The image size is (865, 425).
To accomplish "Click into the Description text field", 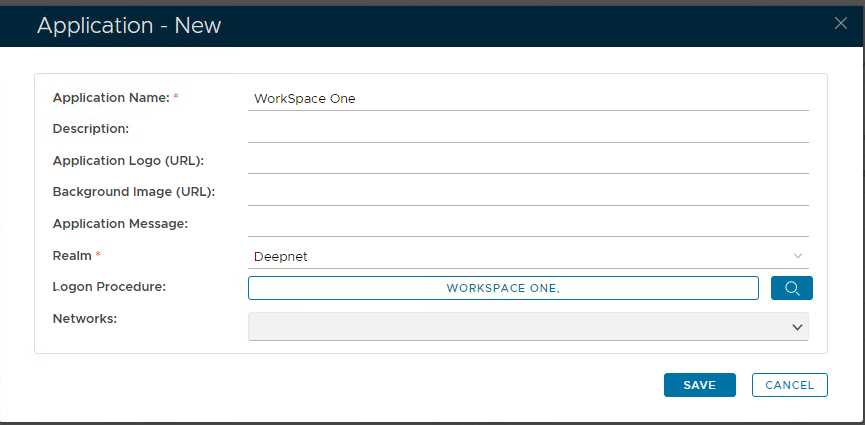I will coord(528,130).
